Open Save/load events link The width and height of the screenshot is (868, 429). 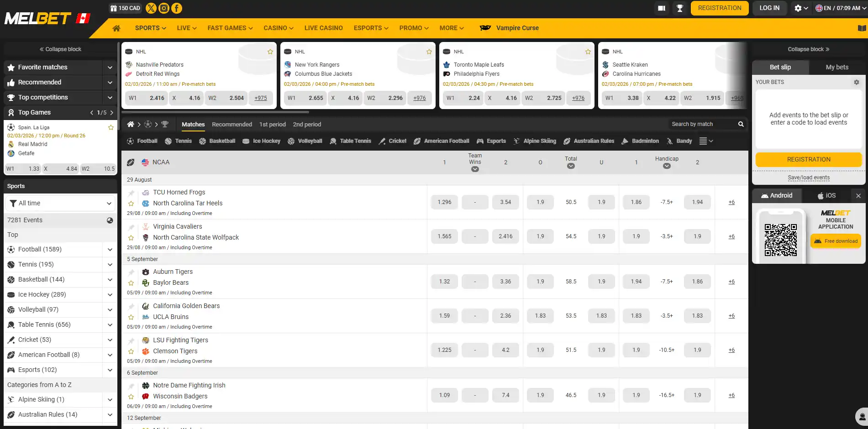point(809,178)
